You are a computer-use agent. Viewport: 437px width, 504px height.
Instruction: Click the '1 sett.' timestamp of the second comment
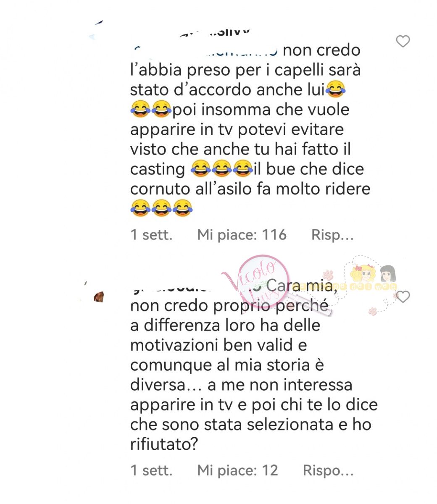[151, 470]
